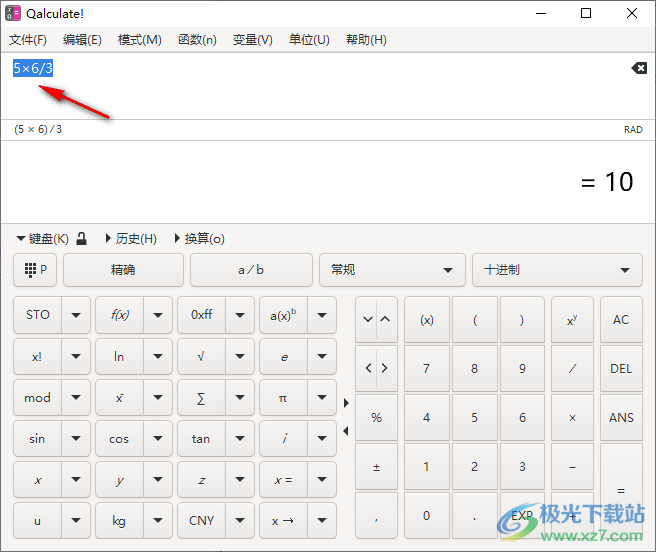The height and width of the screenshot is (552, 656).
Task: Insert imaginary unit i
Action: [x=283, y=439]
